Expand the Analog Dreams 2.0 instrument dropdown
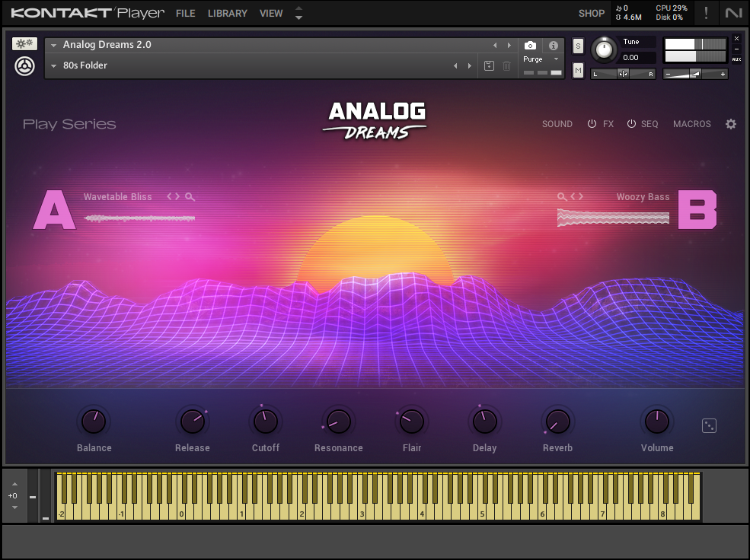The width and height of the screenshot is (750, 560). pos(53,44)
